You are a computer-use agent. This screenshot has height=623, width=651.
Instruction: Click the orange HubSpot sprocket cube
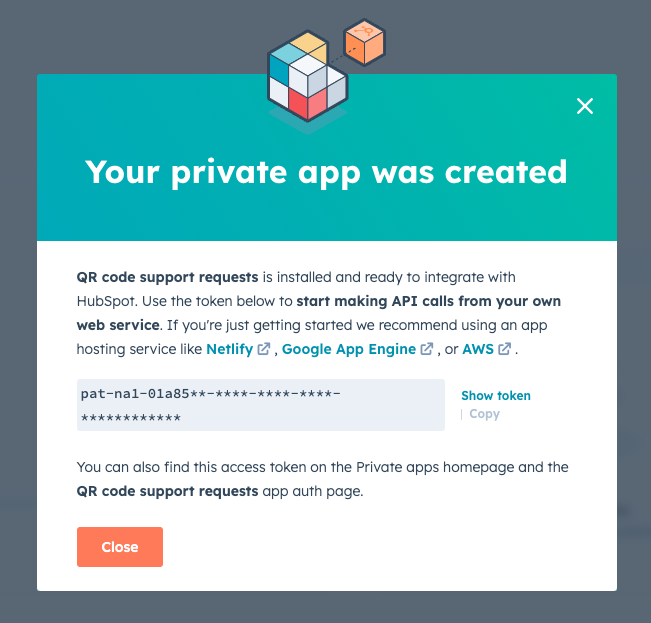pos(365,42)
